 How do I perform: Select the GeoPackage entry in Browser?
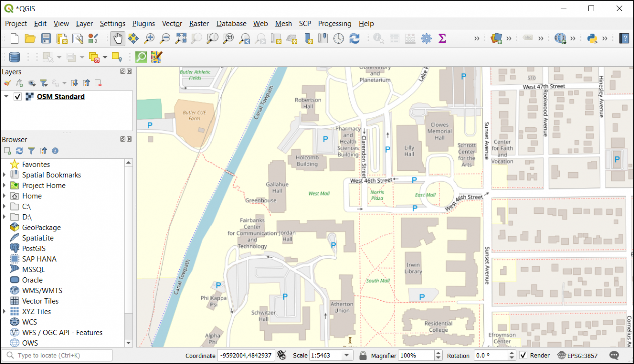[x=41, y=227]
